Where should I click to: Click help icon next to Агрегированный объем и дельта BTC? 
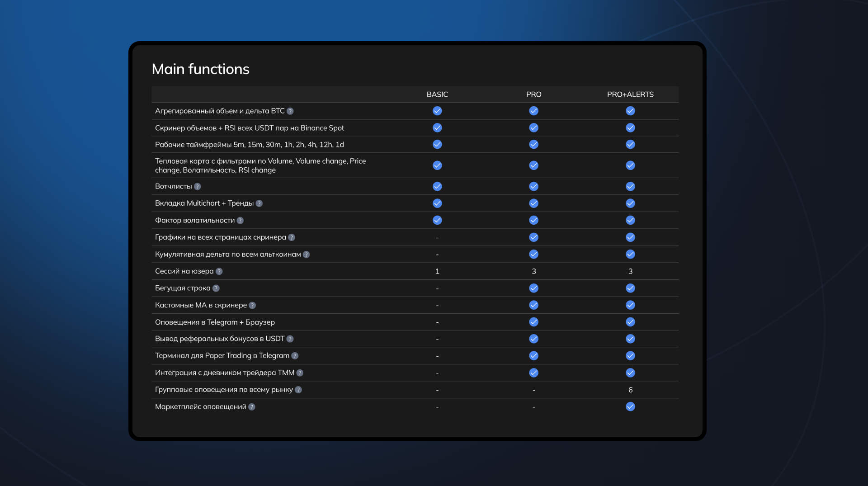click(x=290, y=111)
